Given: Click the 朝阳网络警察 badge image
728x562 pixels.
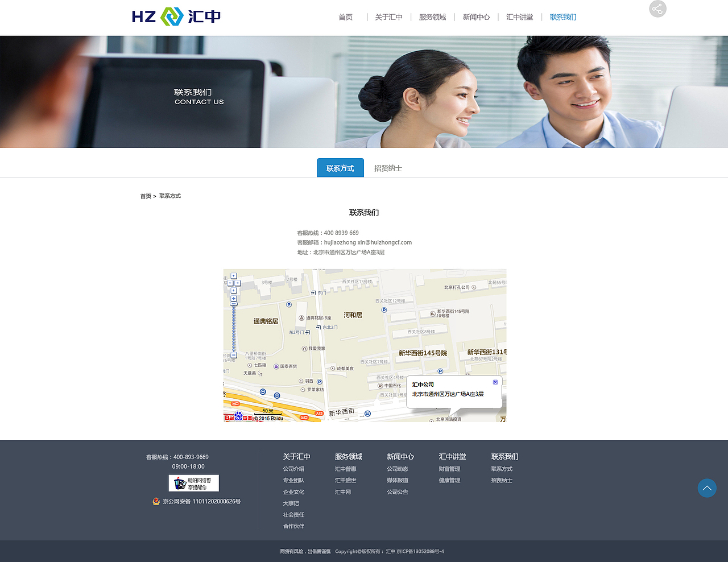Looking at the screenshot, I should tap(194, 484).
